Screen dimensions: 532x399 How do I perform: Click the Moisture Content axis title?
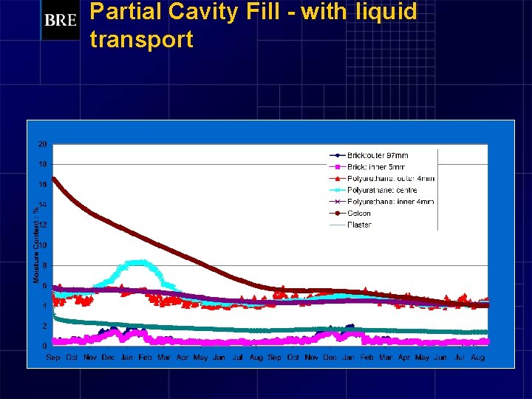tap(36, 245)
